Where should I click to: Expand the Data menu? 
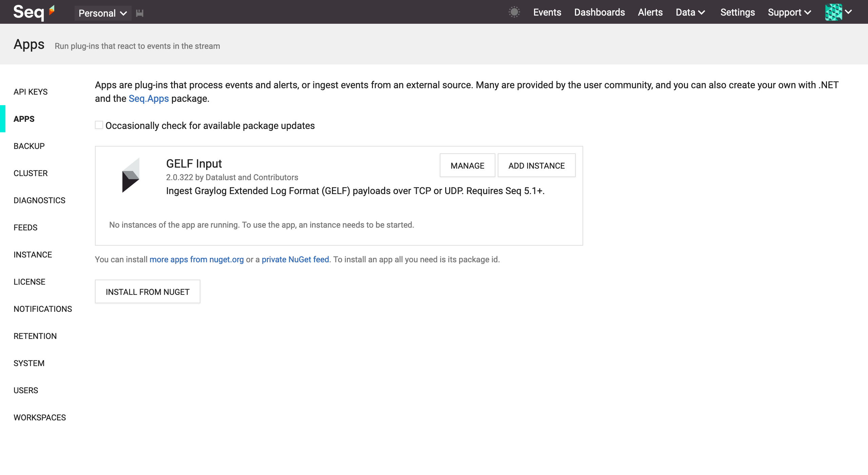pos(690,12)
